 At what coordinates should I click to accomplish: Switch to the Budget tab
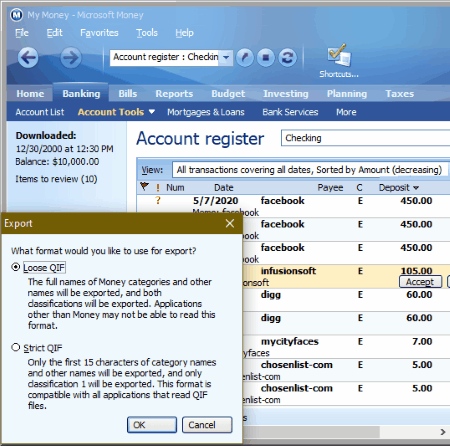click(x=228, y=94)
